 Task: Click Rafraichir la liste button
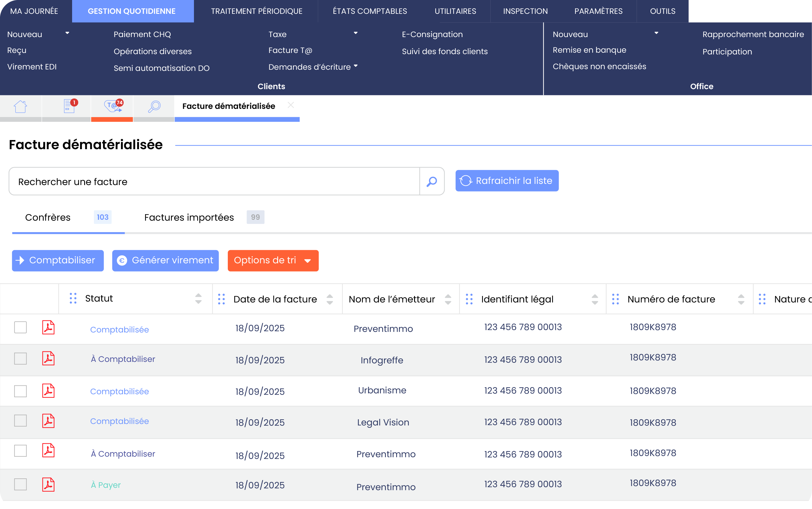coord(507,181)
